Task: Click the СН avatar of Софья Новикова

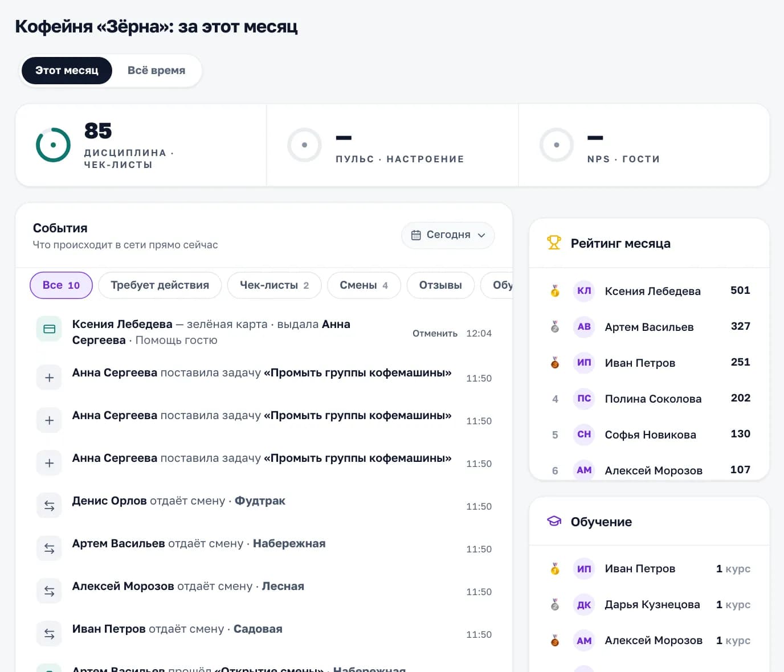Action: coord(584,435)
